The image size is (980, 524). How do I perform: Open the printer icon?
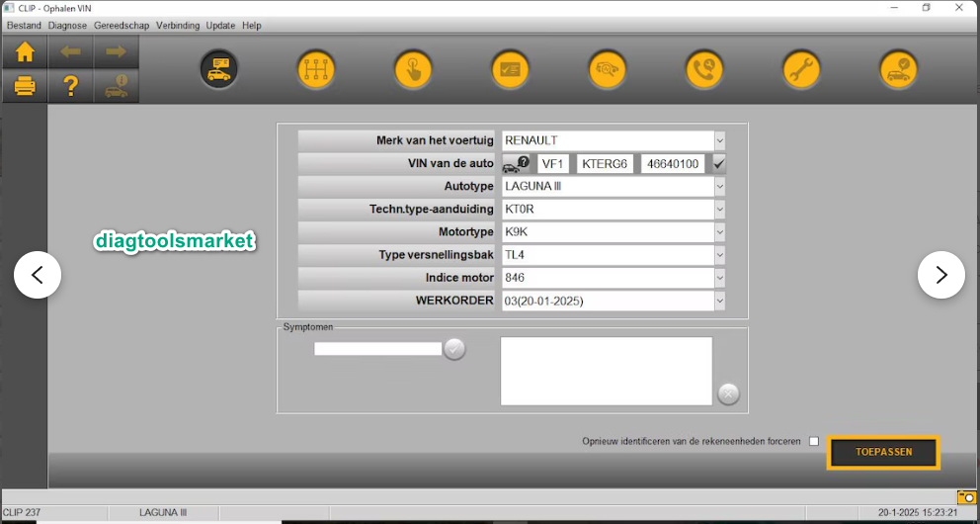coord(25,86)
